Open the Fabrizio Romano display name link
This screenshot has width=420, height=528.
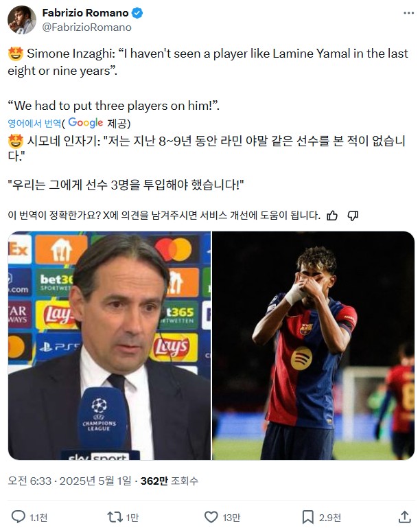tap(85, 13)
